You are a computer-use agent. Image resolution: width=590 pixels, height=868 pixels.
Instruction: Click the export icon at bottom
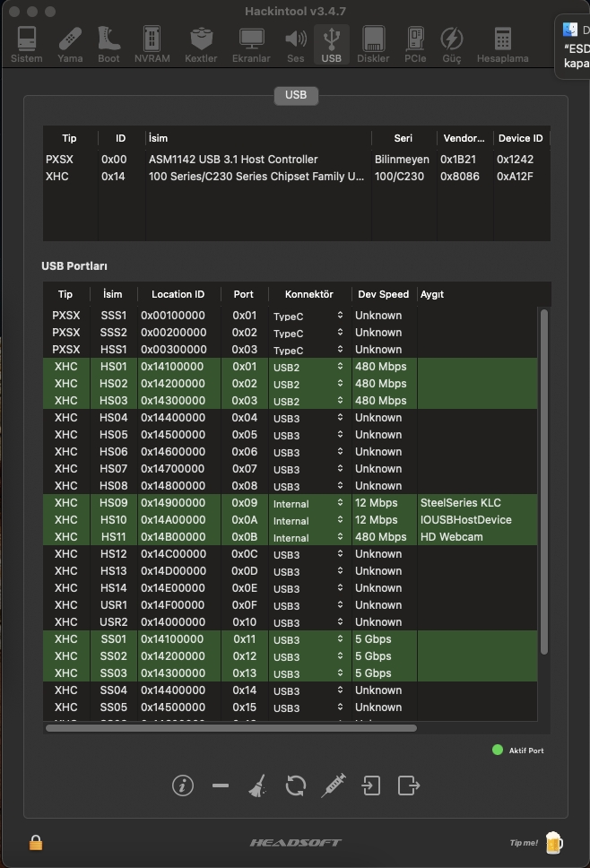409,786
